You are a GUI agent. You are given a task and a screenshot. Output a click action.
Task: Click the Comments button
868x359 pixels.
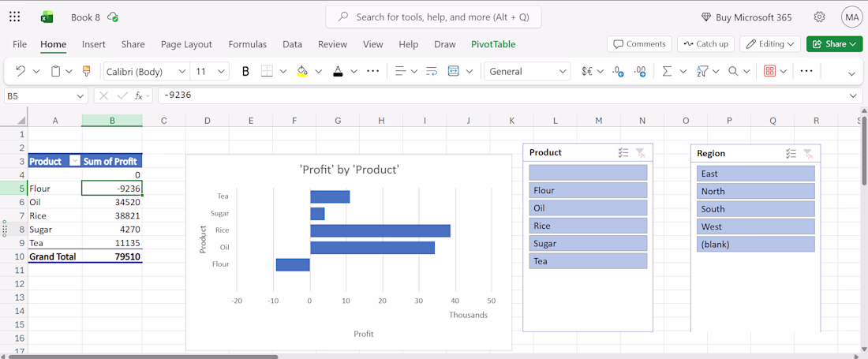pyautogui.click(x=639, y=44)
